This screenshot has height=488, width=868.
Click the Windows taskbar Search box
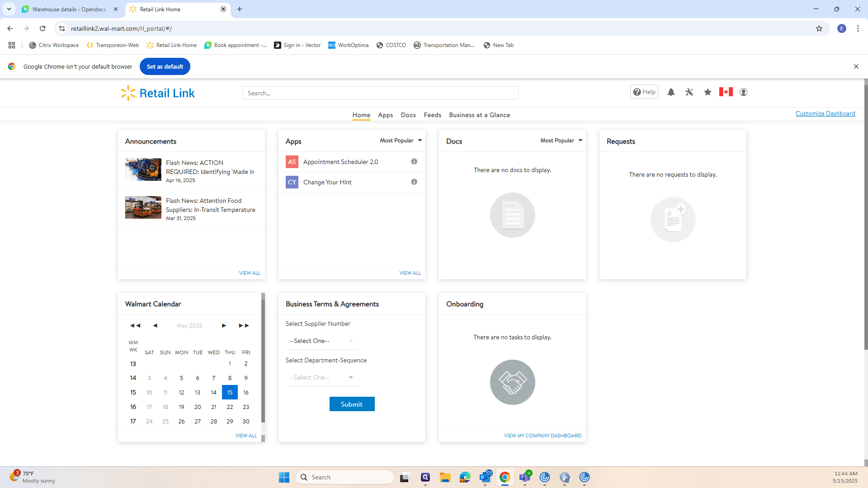345,477
